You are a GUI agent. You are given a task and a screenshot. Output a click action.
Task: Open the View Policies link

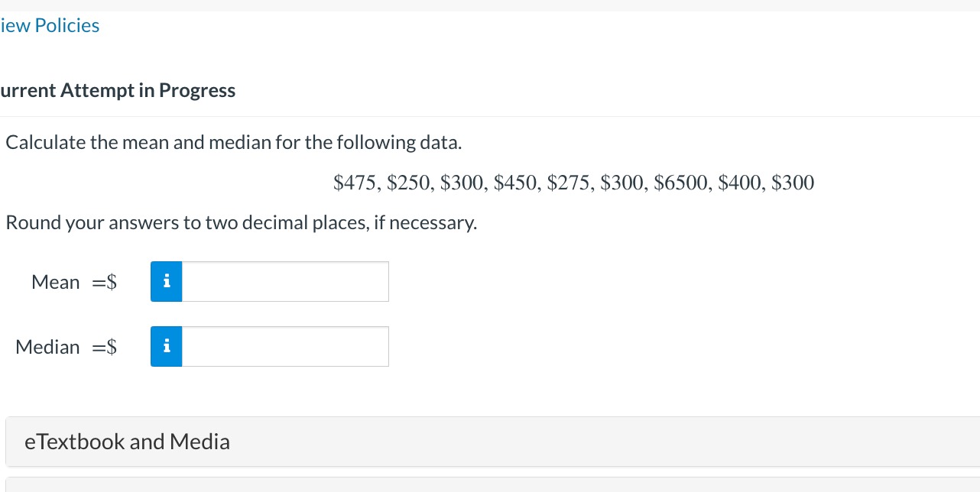coord(50,26)
